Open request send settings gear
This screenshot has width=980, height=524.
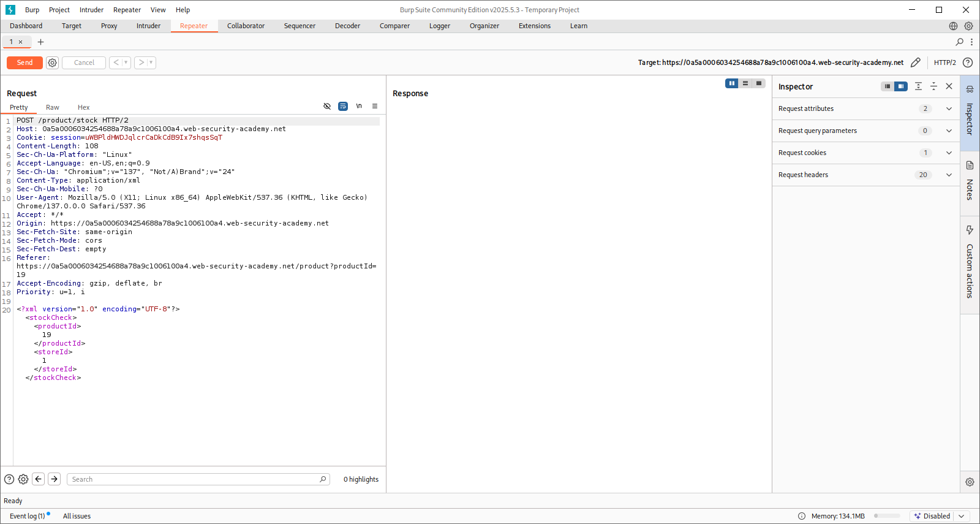tap(53, 63)
